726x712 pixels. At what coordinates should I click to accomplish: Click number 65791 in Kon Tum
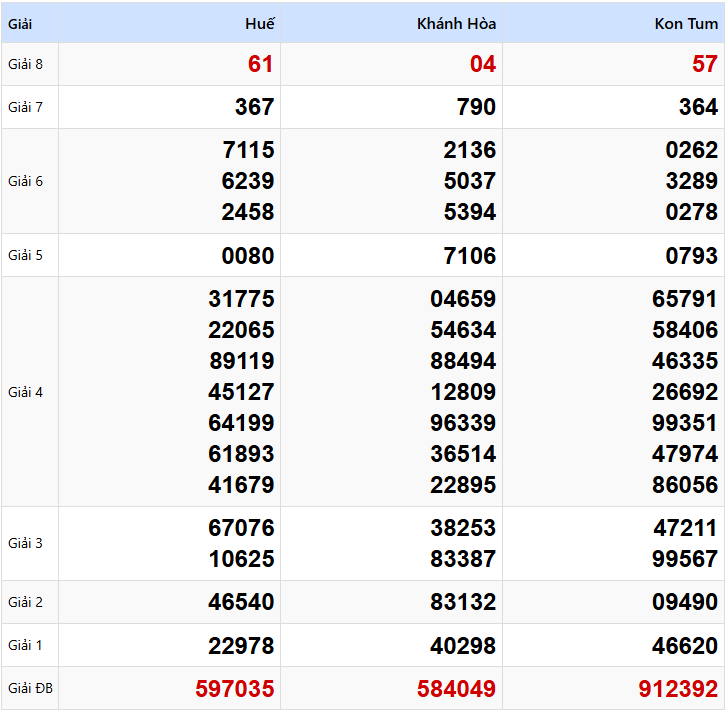pyautogui.click(x=685, y=299)
